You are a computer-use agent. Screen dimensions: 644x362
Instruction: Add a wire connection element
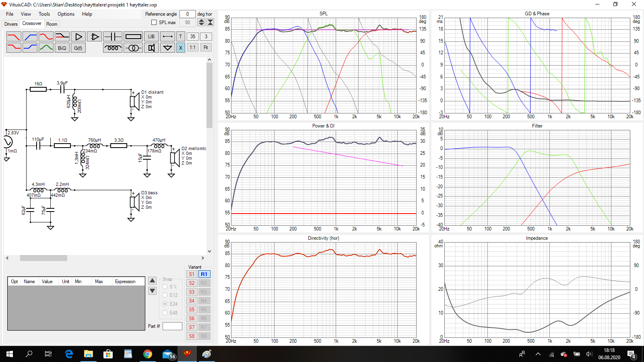pos(167,37)
